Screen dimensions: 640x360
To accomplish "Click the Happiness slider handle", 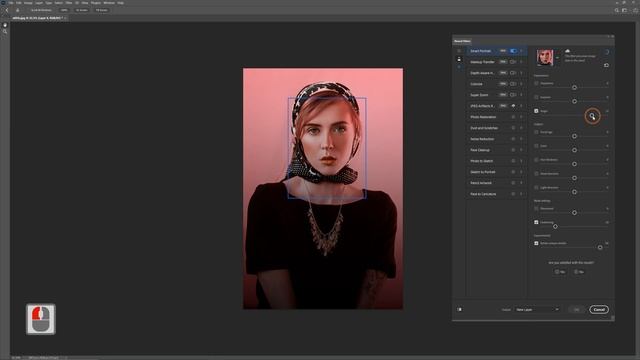I will click(574, 87).
